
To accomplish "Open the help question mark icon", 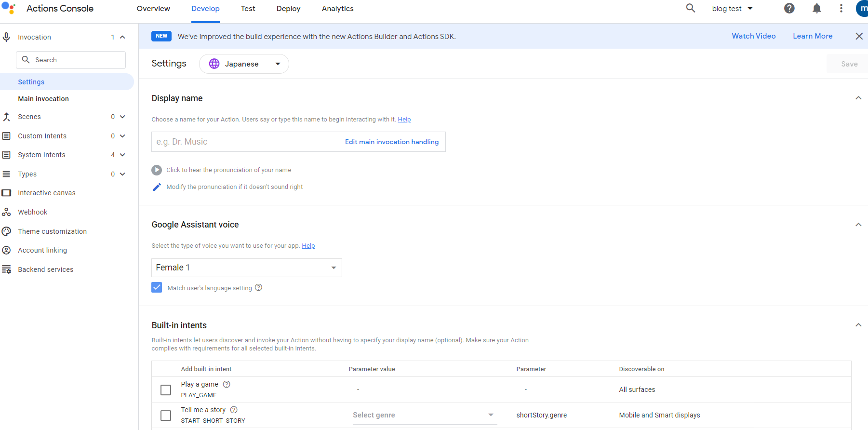I will [789, 8].
